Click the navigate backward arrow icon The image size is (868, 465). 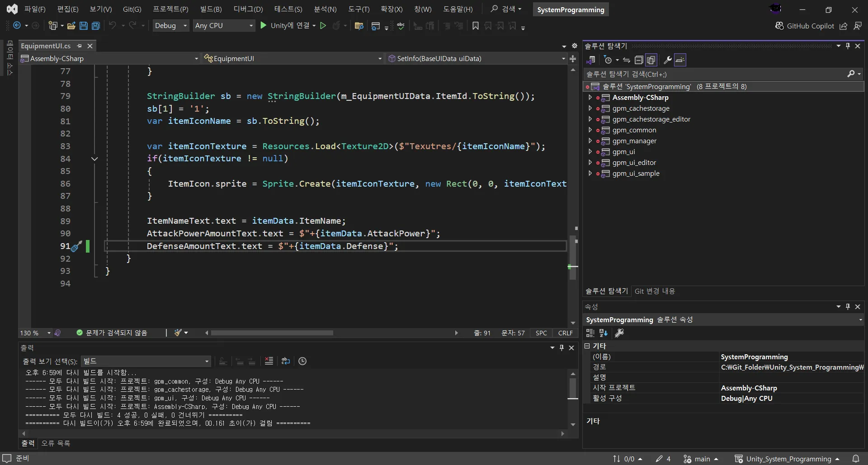[x=17, y=26]
